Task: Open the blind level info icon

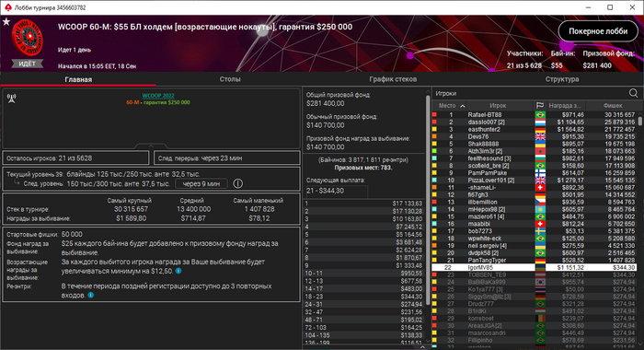Action: (x=237, y=183)
